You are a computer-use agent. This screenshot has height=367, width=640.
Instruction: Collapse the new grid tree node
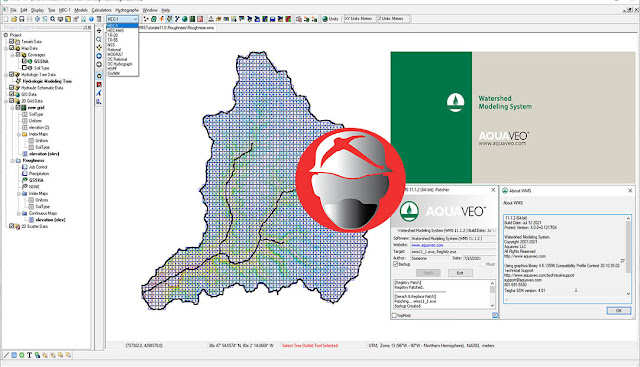point(12,107)
